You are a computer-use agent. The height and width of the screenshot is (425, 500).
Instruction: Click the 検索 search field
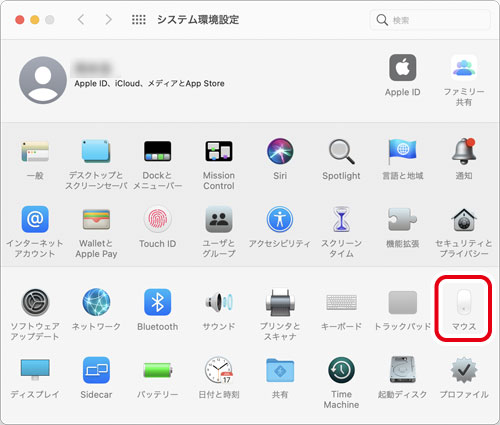click(430, 20)
